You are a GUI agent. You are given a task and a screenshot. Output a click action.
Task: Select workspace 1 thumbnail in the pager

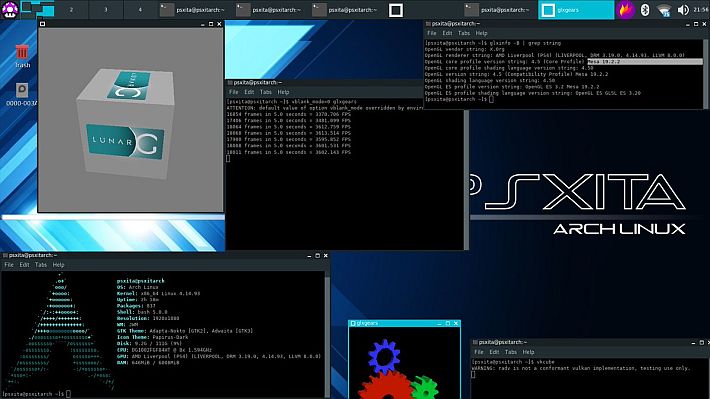(x=37, y=10)
